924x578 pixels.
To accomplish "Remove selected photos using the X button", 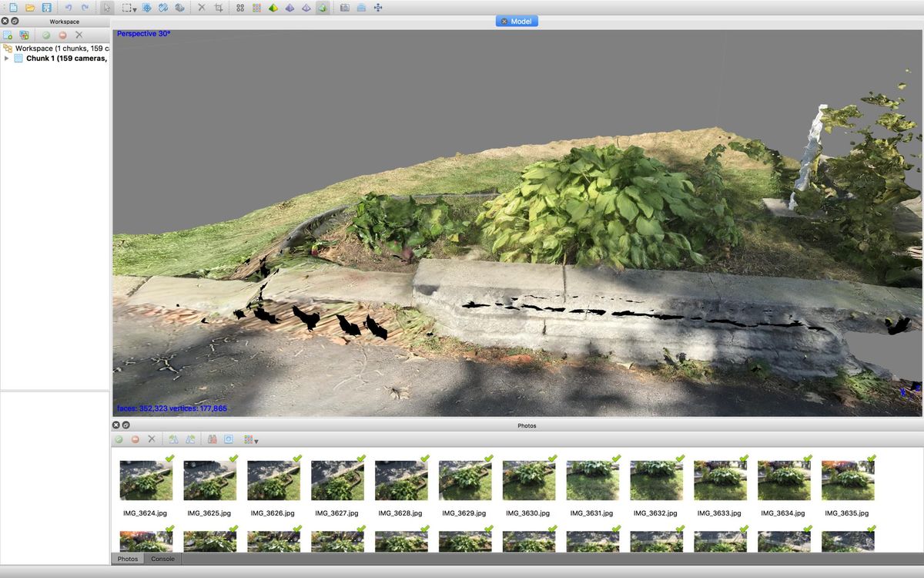I will tap(152, 439).
